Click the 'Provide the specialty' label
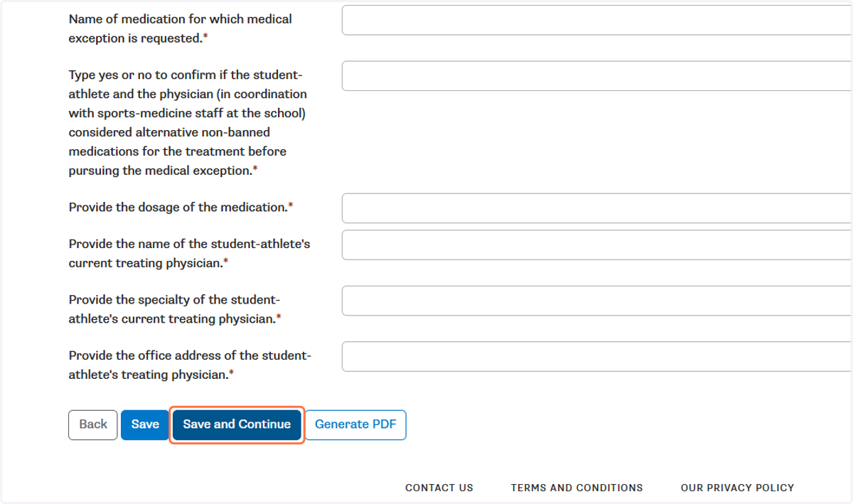Screen dimensions: 853x504 (175, 310)
